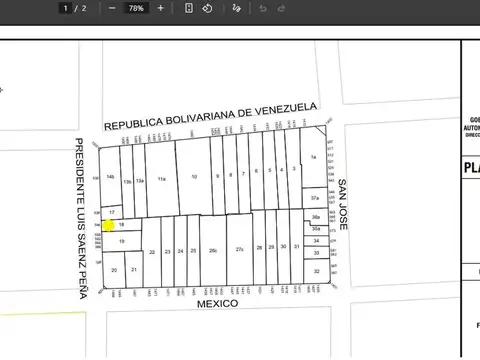
Task: Click parcel label 5
Action: click(270, 170)
